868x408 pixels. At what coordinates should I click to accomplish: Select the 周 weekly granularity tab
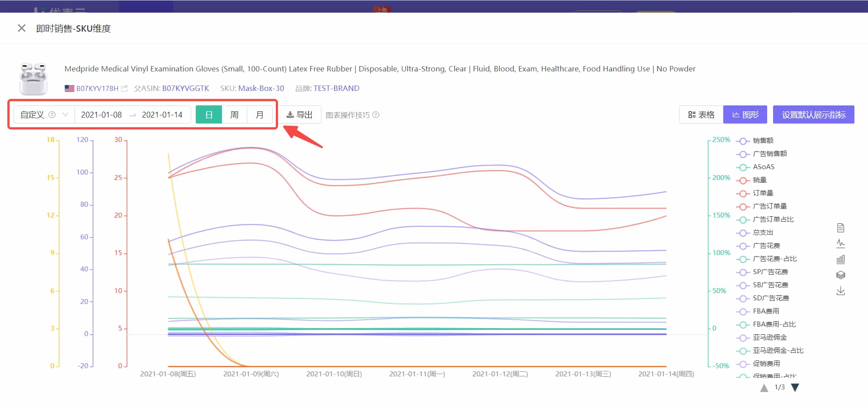[x=234, y=115]
